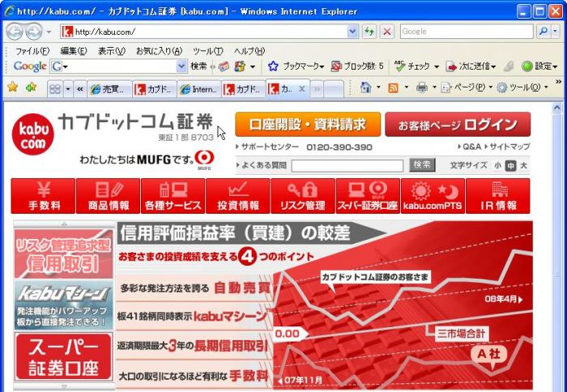
Task: Click the ブロック数: 5 popup blocker button
Action: 357,66
